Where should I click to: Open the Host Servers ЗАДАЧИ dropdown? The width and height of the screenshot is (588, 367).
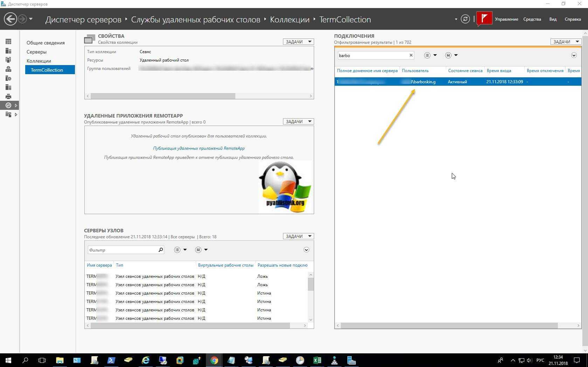298,236
